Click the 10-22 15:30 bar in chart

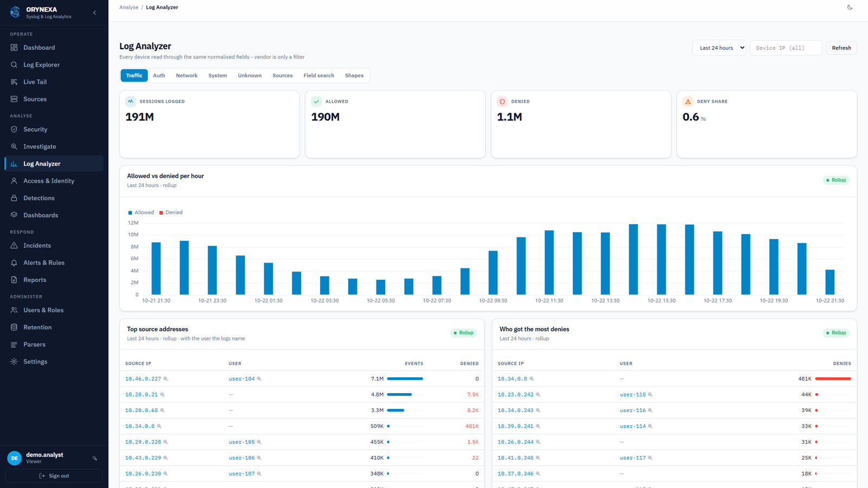pos(661,259)
